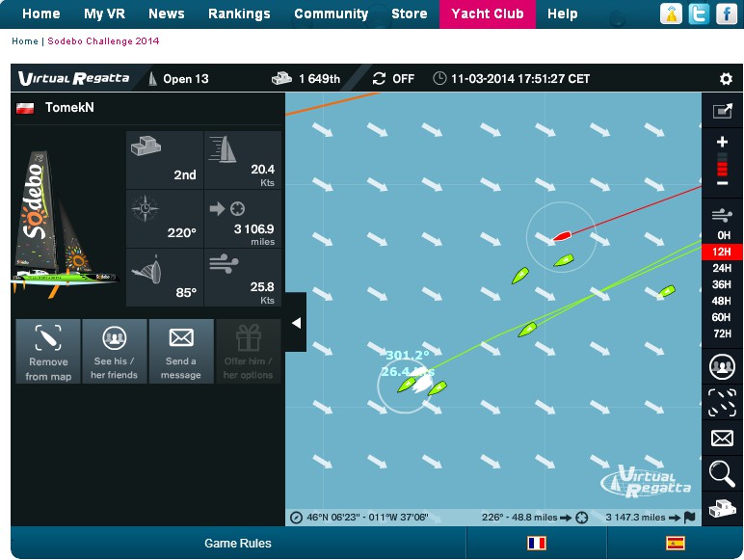Image resolution: width=744 pixels, height=560 pixels.
Task: Open the settings gear in game header
Action: 726,79
